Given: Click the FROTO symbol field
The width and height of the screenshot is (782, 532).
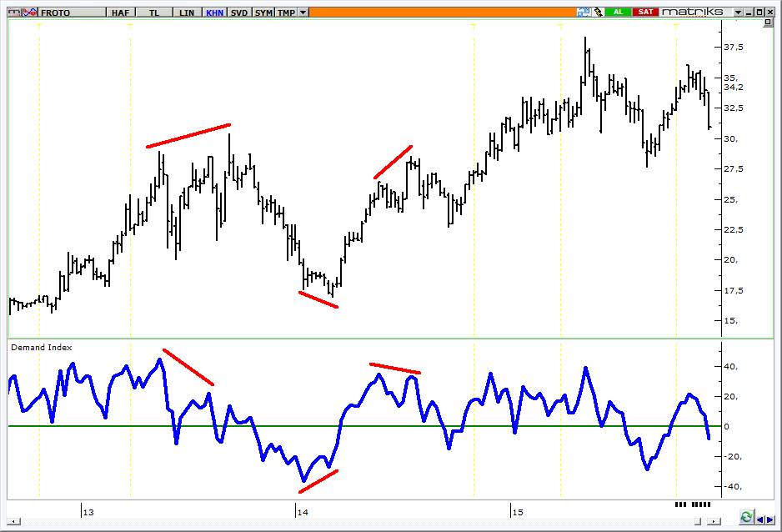Looking at the screenshot, I should (x=72, y=13).
